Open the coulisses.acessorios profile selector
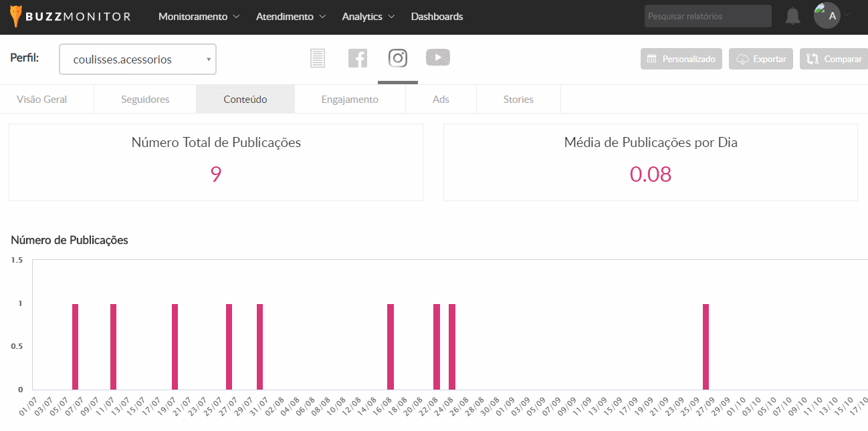Screen dimensions: 868x431 point(138,59)
